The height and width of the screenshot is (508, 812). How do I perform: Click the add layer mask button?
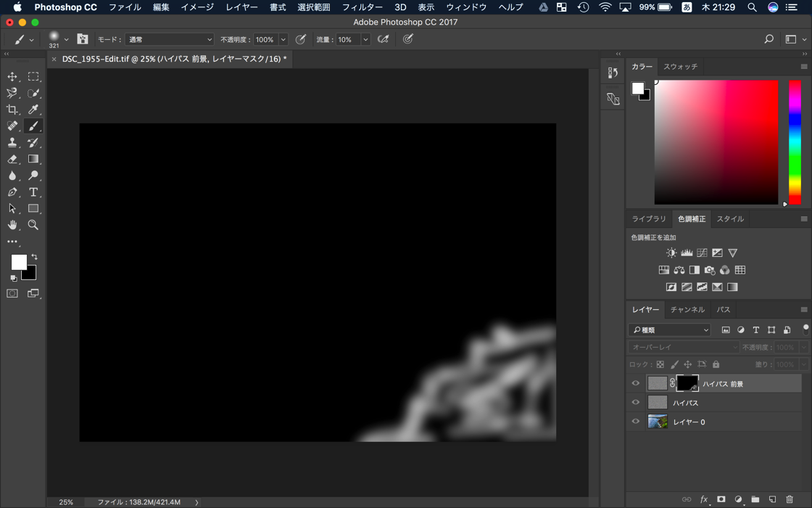(x=721, y=499)
